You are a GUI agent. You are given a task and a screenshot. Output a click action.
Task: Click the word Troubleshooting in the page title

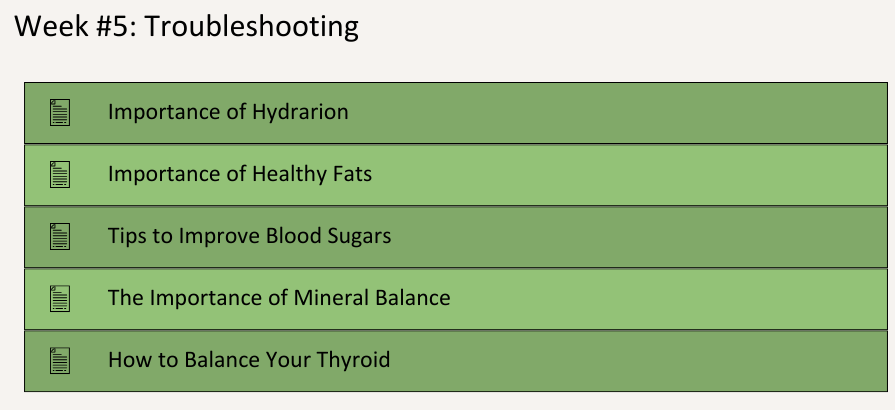click(x=252, y=27)
